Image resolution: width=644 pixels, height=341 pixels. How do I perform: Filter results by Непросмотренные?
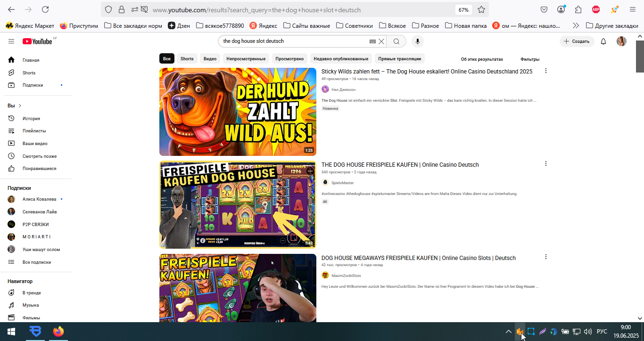click(x=246, y=59)
